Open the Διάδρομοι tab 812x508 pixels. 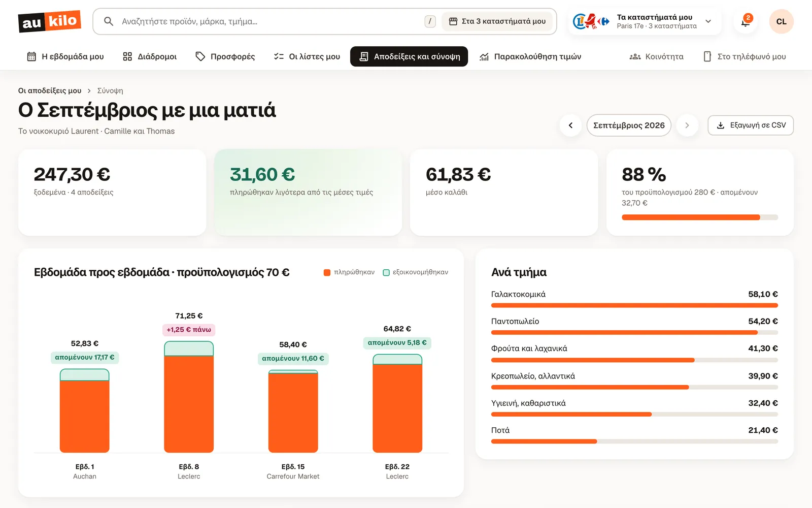150,56
